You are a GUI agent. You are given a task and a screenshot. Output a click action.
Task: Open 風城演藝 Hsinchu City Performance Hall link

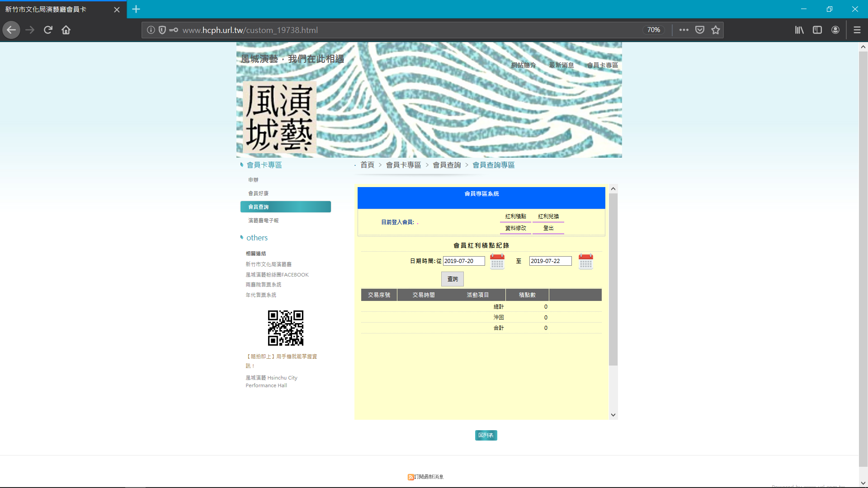point(271,381)
